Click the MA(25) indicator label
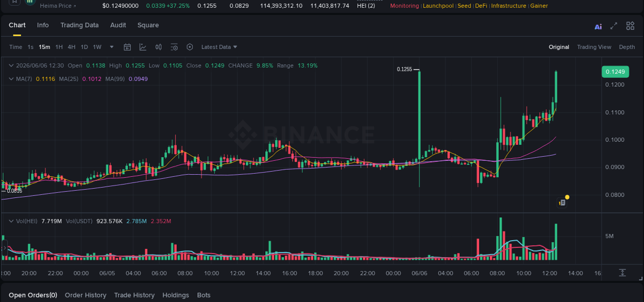Image resolution: width=644 pixels, height=302 pixels. (x=69, y=79)
